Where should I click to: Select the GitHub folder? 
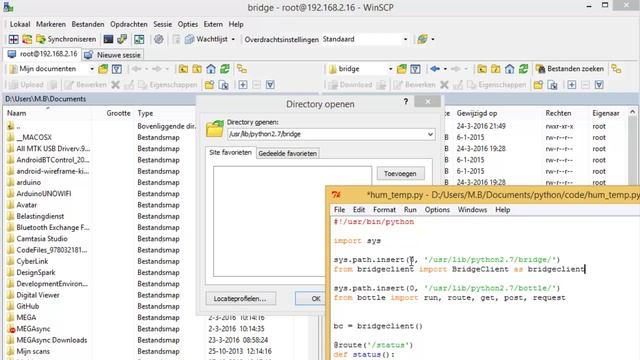coord(28,306)
